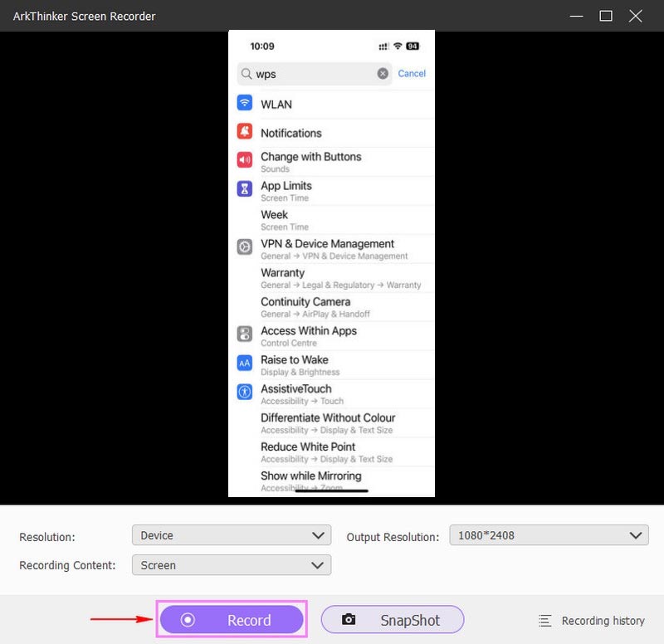Click the search field containing wps
This screenshot has width=664, height=644.
[315, 74]
